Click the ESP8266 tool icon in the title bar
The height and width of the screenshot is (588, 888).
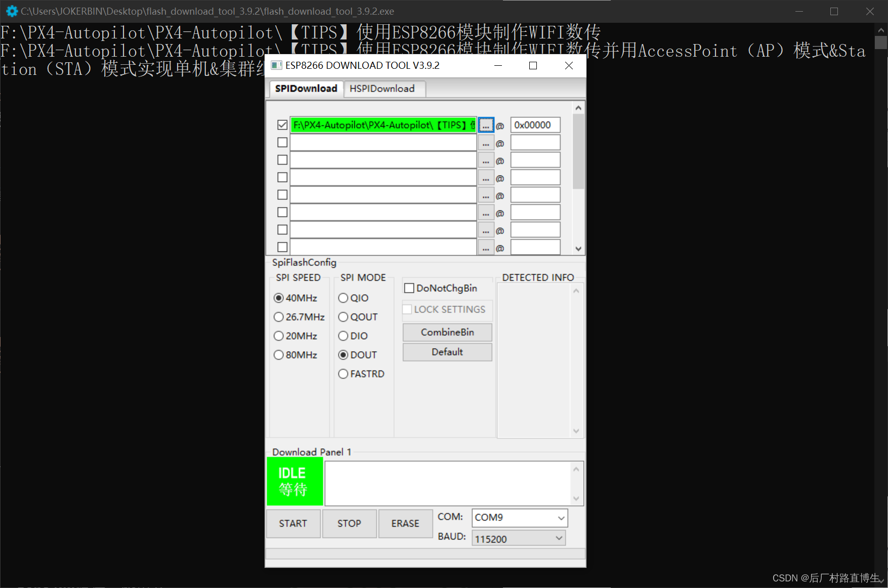tap(276, 65)
